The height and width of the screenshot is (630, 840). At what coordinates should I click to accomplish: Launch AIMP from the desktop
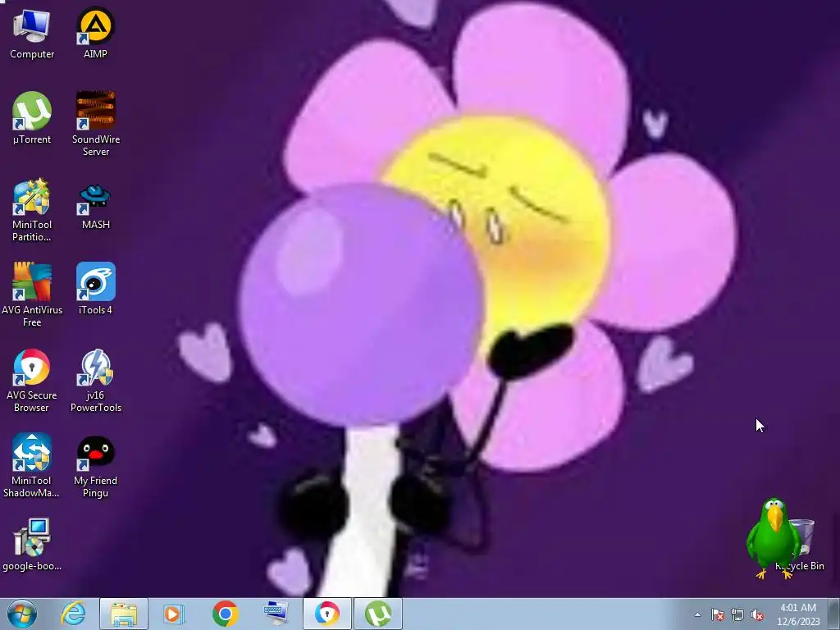[95, 33]
